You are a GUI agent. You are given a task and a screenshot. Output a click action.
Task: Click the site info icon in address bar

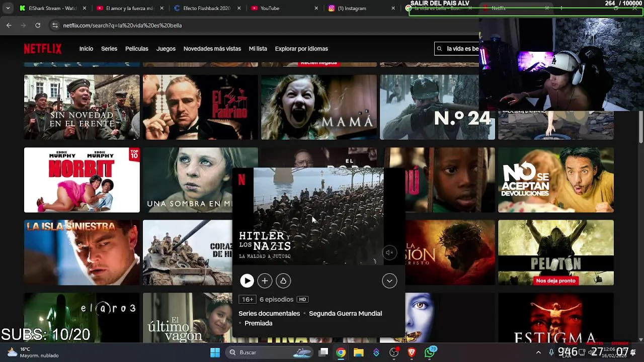coord(55,25)
